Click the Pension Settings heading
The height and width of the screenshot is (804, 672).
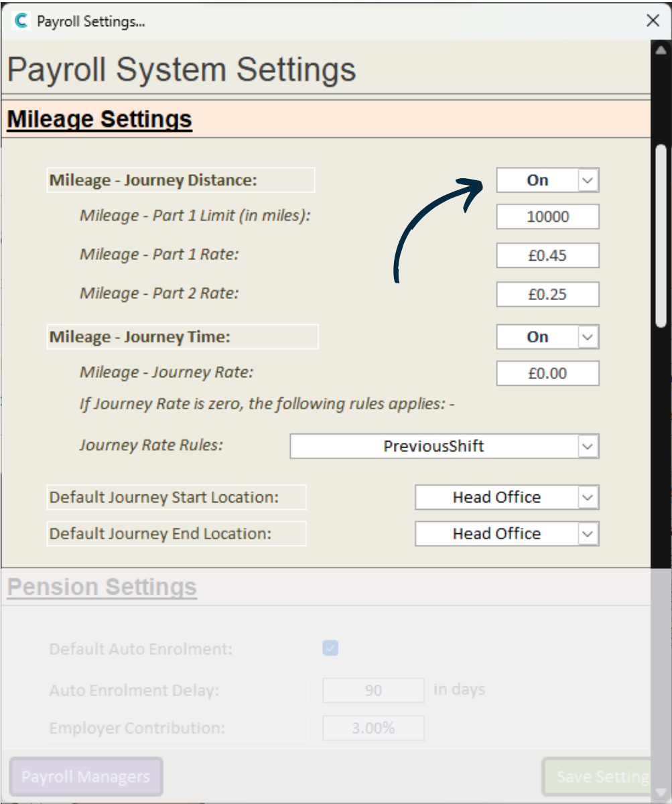pos(102,587)
